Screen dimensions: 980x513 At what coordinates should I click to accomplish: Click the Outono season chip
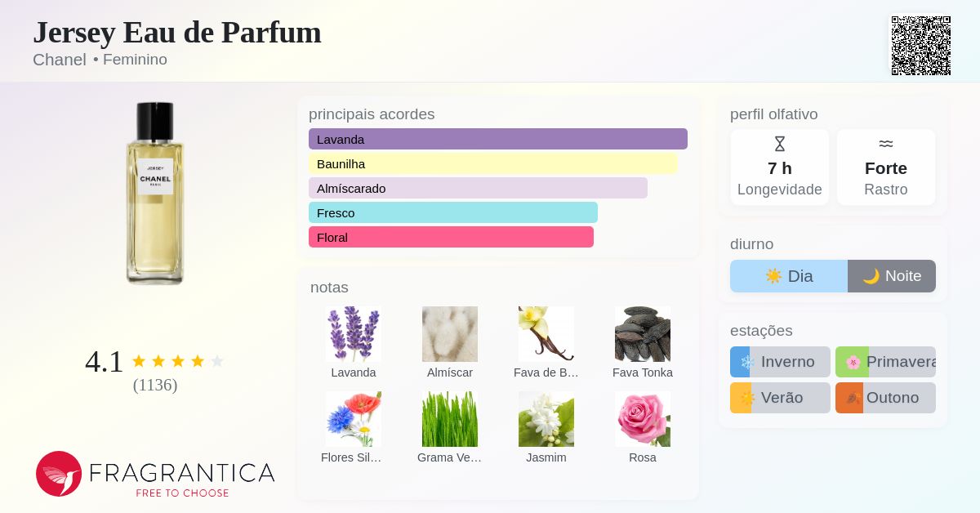coord(885,398)
